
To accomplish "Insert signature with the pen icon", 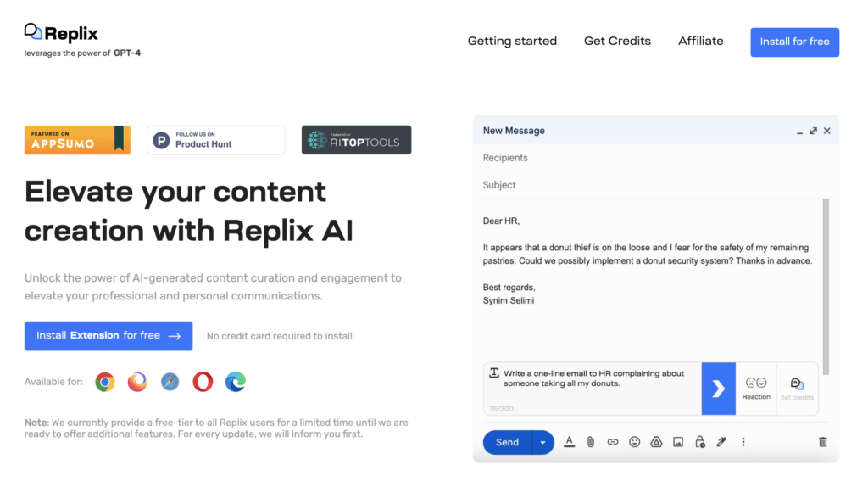I will 721,442.
